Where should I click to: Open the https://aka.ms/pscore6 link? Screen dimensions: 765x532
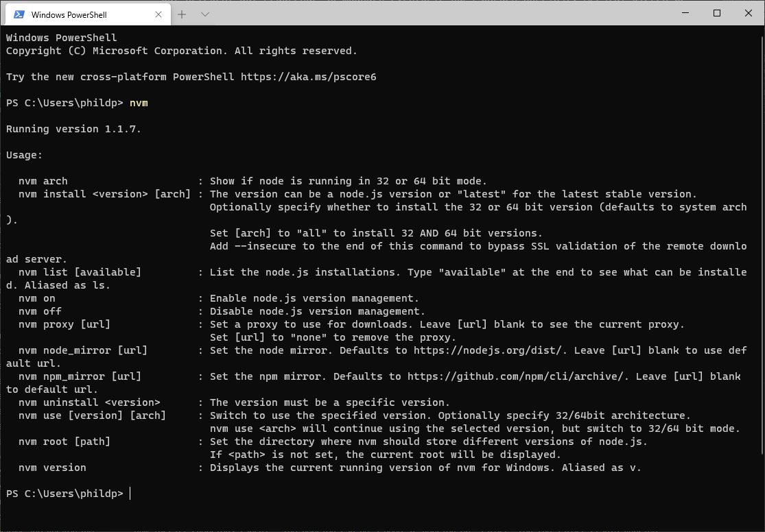308,77
